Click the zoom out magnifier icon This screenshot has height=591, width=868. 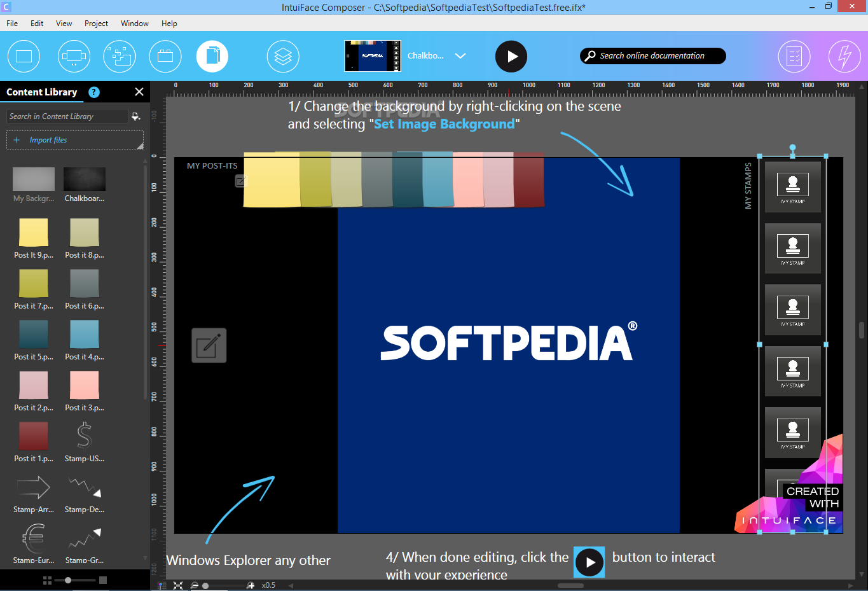[195, 585]
